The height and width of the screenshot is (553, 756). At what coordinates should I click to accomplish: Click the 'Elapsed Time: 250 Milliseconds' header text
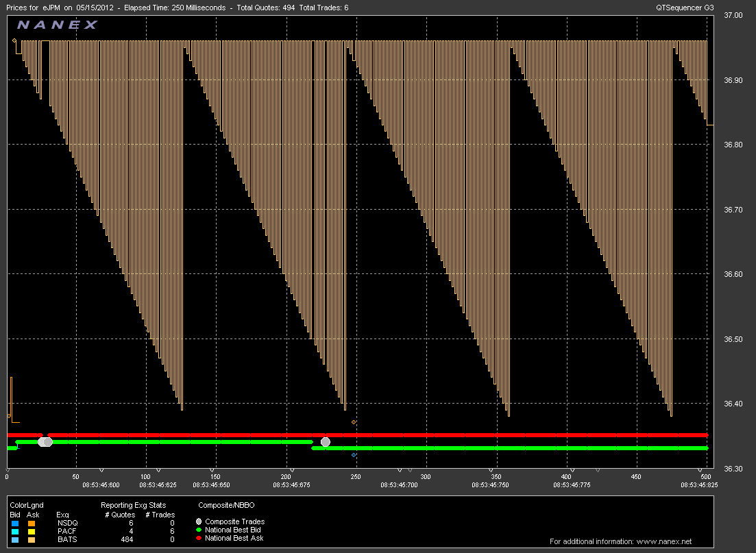click(175, 8)
